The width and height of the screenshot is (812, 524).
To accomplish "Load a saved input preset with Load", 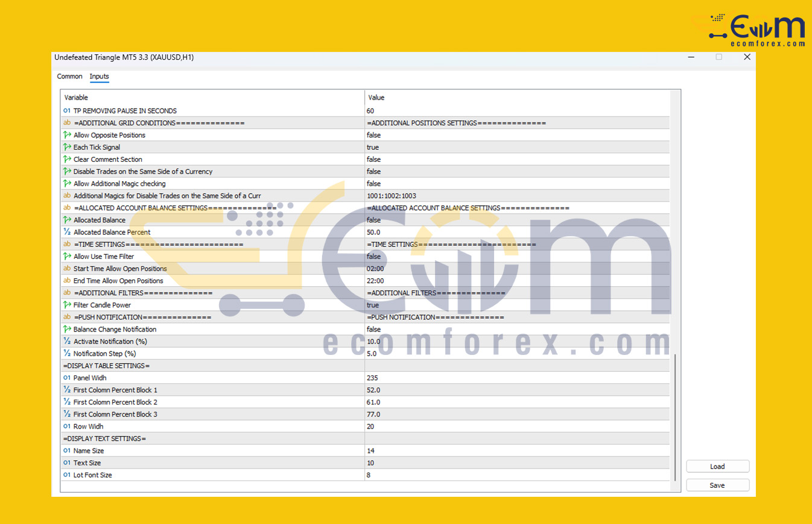I will click(718, 467).
